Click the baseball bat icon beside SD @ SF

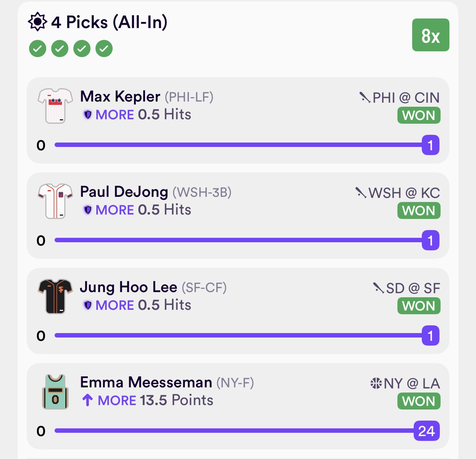click(x=378, y=288)
